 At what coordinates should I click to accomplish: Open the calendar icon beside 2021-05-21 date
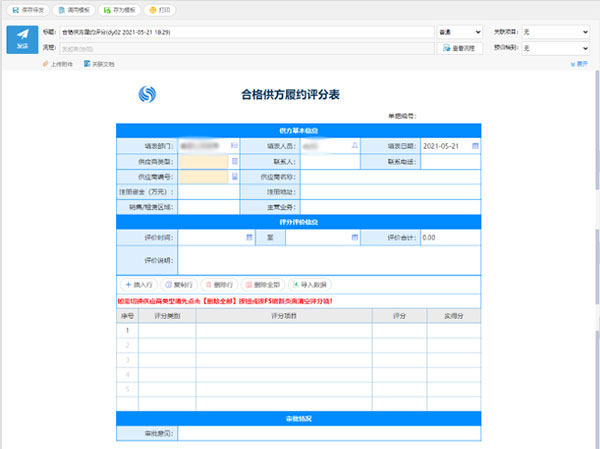pos(475,146)
